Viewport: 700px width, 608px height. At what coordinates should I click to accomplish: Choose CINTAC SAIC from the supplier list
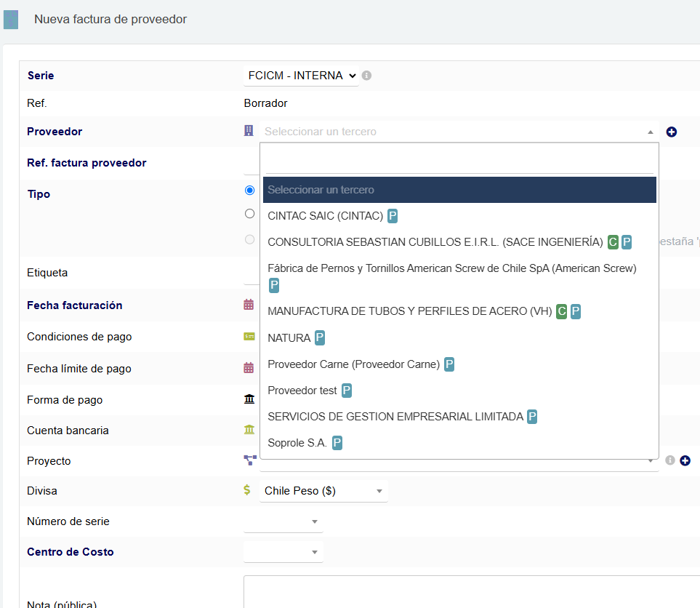point(325,216)
